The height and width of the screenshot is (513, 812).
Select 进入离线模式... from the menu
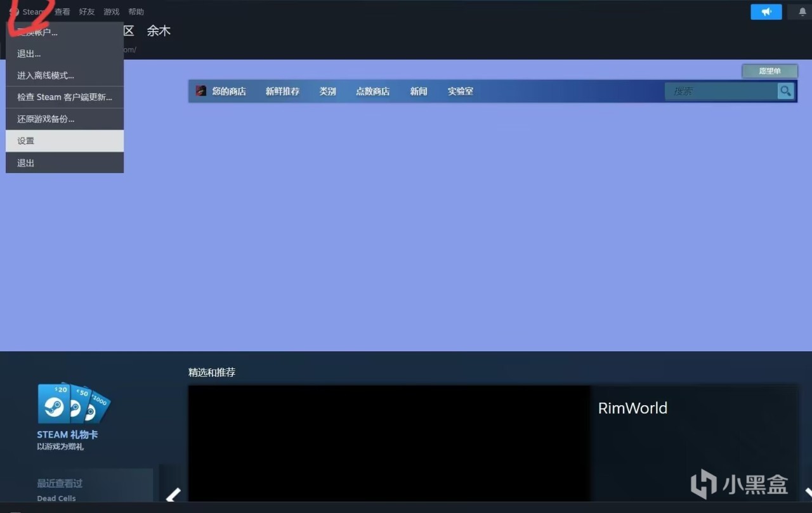(x=65, y=75)
